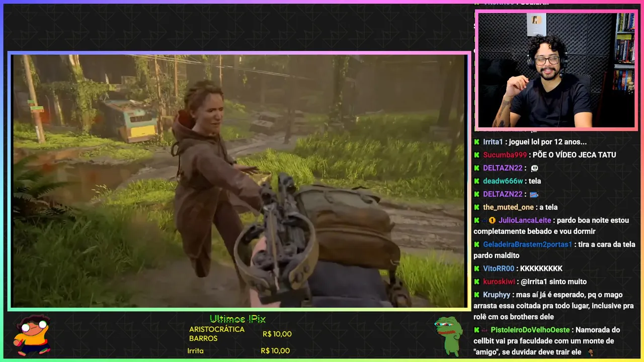Open GeladeiraBrastem2portas1's chat profile
The height and width of the screenshot is (362, 644).
tap(528, 244)
